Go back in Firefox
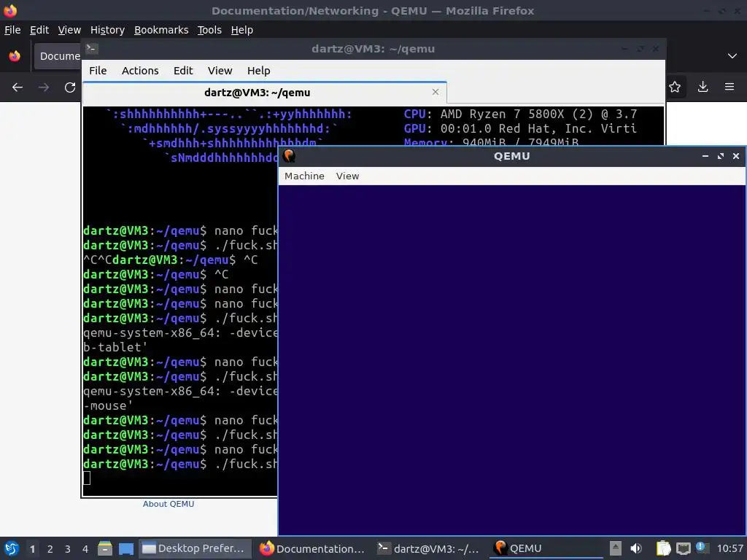 click(x=18, y=87)
